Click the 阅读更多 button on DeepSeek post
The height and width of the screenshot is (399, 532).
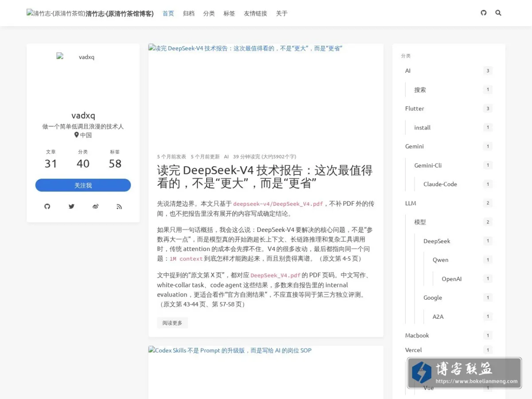pos(172,323)
